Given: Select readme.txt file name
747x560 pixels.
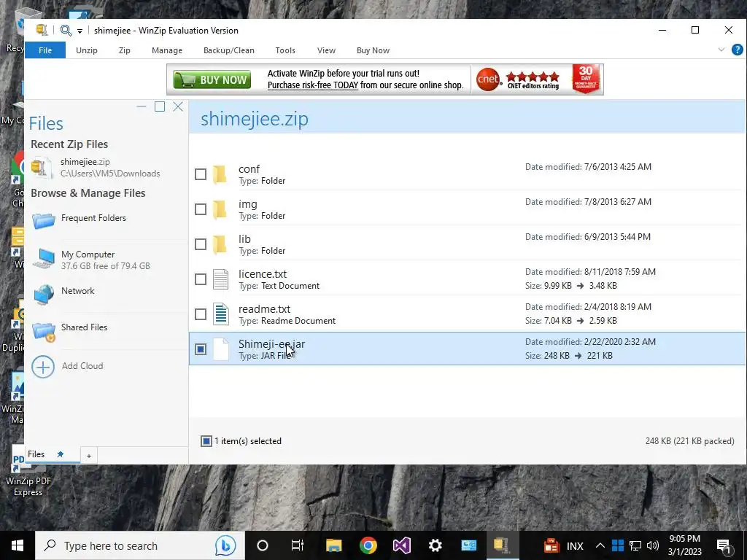Looking at the screenshot, I should coord(264,309).
